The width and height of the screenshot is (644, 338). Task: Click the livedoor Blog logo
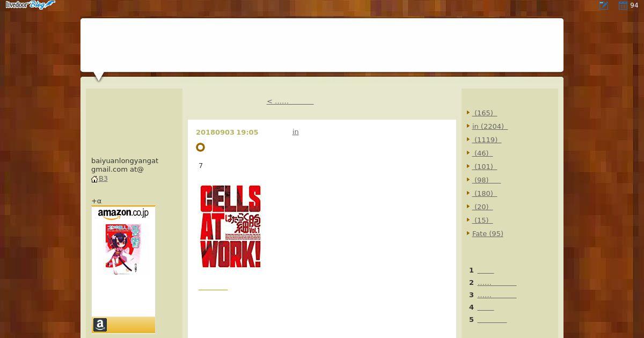30,5
